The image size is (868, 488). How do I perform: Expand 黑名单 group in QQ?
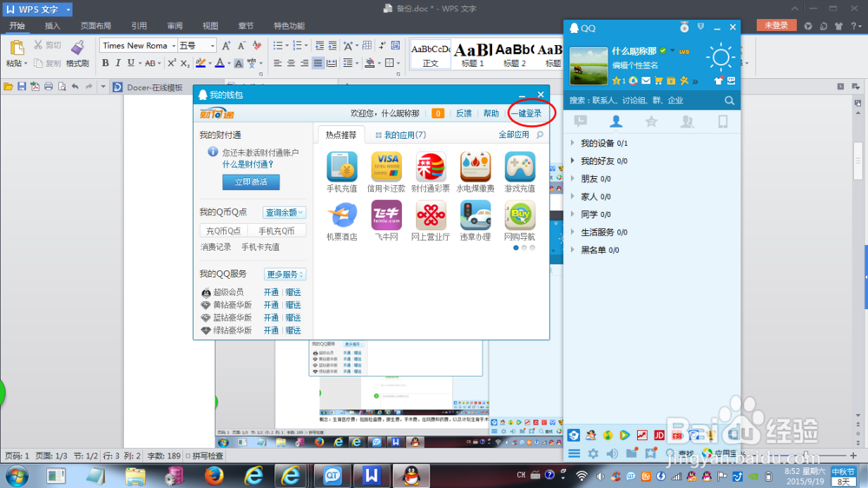(x=572, y=250)
